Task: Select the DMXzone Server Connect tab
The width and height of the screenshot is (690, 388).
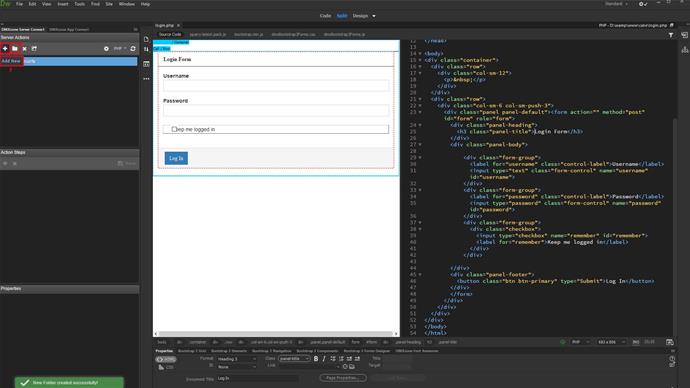Action: coord(23,29)
